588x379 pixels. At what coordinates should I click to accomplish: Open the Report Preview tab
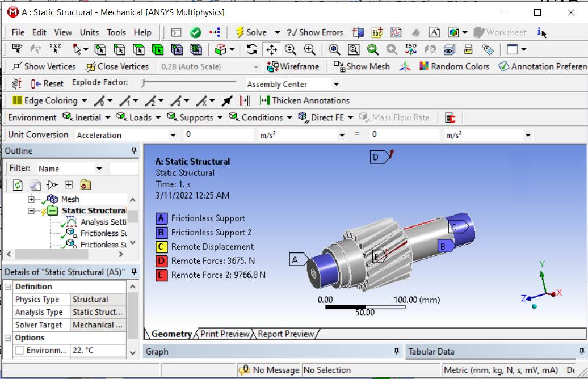click(x=285, y=334)
